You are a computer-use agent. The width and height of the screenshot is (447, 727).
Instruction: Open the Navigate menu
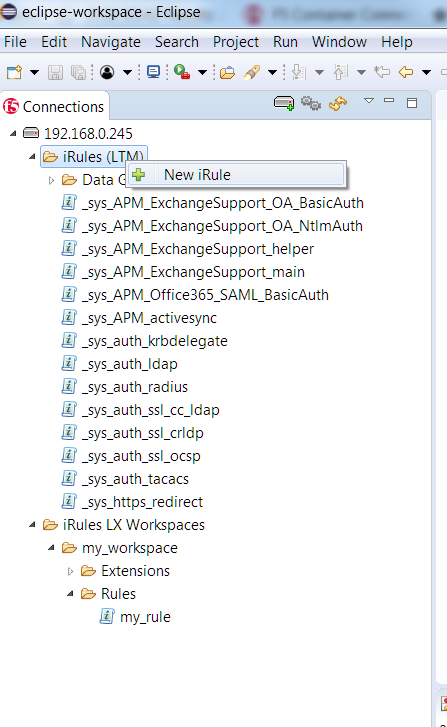(x=111, y=42)
